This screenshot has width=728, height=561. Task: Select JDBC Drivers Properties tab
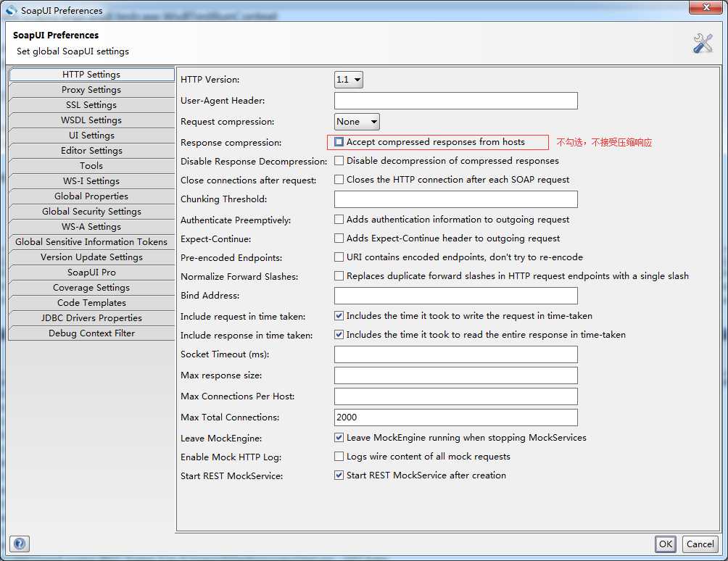91,318
